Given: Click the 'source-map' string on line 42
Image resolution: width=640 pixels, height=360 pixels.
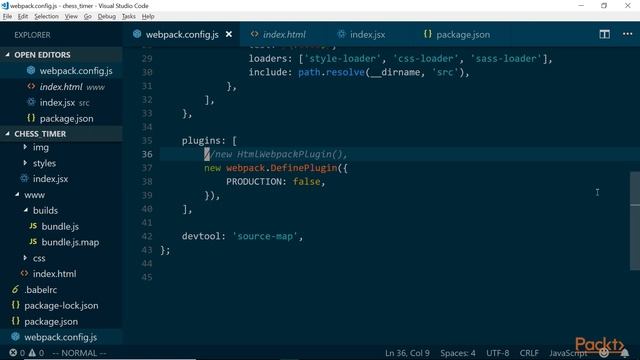Looking at the screenshot, I should pos(265,236).
